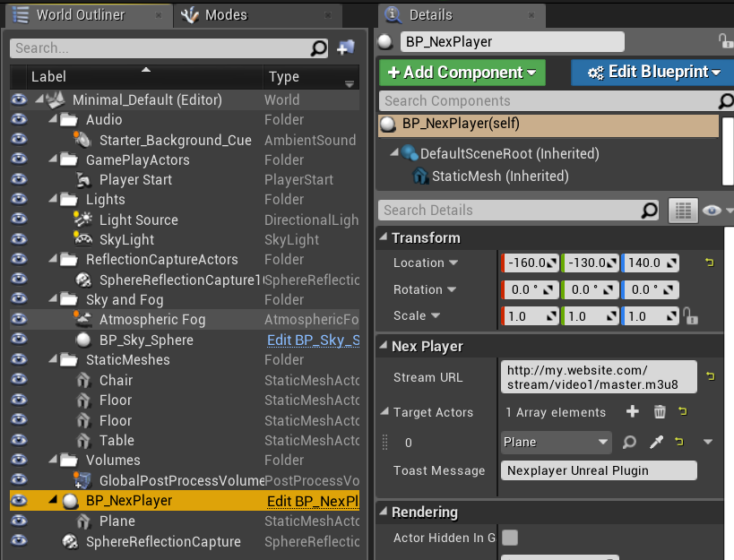Open property matrix grid button in Details

point(683,211)
